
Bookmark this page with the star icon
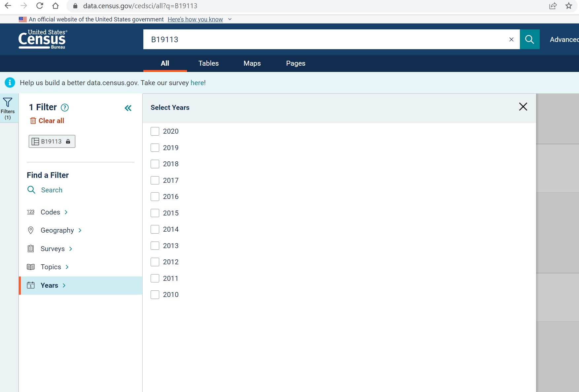569,6
